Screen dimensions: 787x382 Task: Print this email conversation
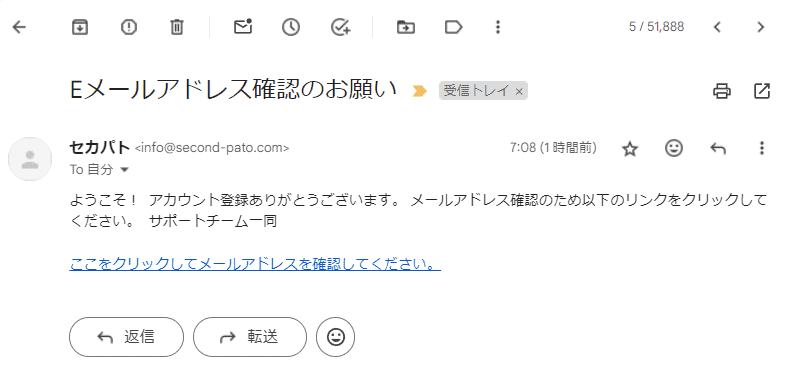tap(722, 91)
